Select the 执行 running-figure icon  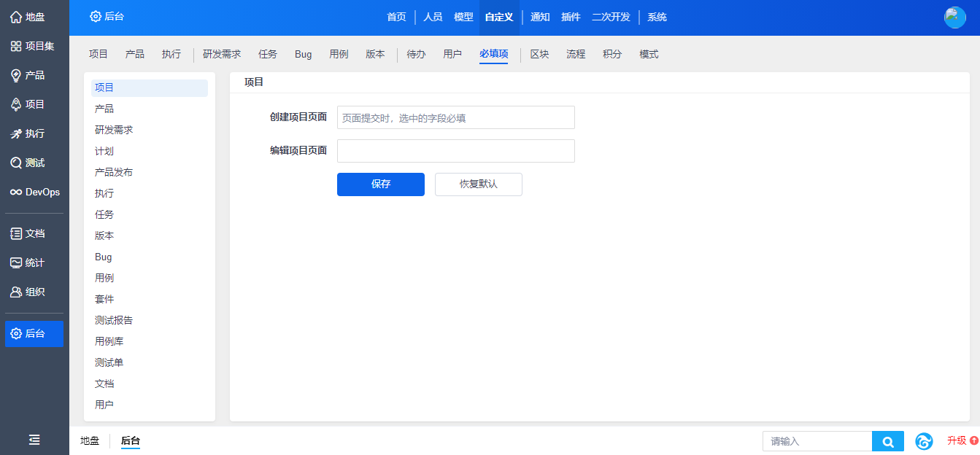[15, 133]
